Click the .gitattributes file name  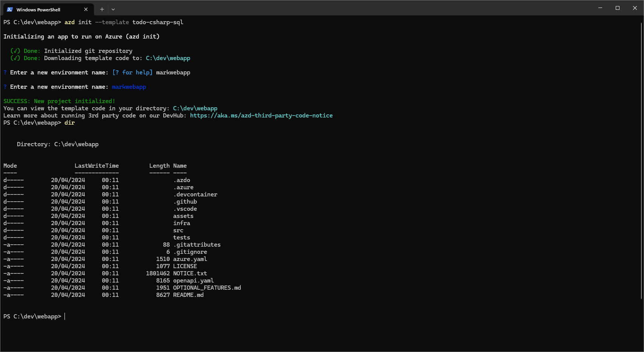tap(197, 245)
